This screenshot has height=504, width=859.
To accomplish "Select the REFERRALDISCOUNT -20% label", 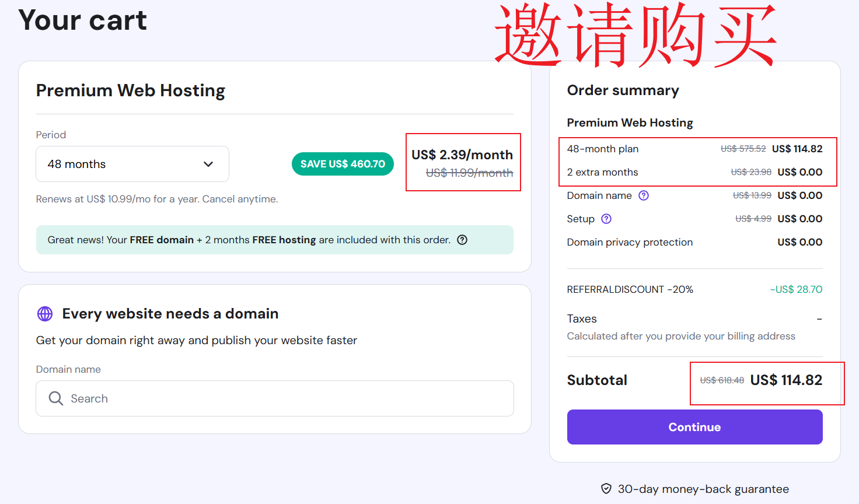I will click(630, 289).
